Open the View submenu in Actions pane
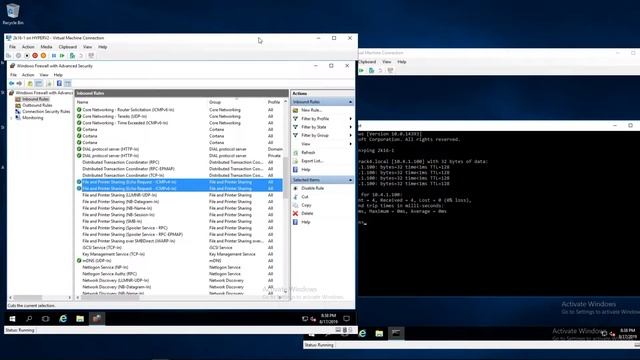Screen dimensions: 640x360 [x=322, y=144]
